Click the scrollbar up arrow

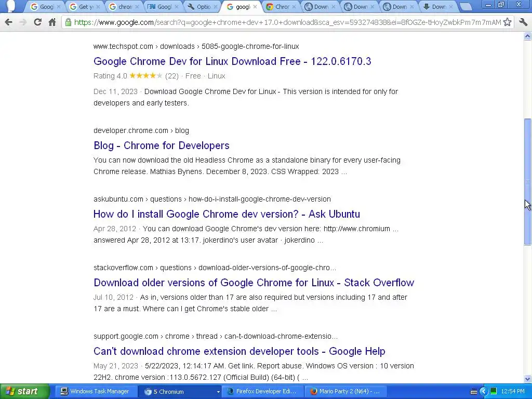click(528, 36)
